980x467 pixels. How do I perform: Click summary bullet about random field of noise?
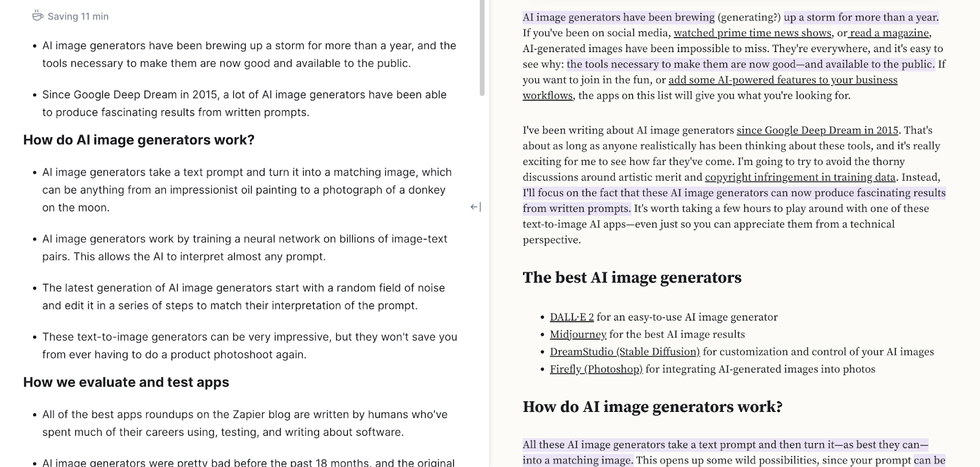[x=244, y=297]
